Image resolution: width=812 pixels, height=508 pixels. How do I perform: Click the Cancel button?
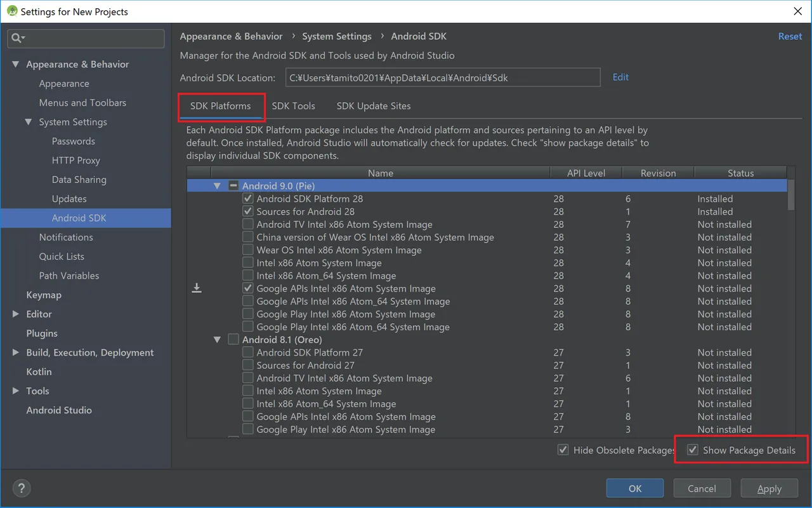point(702,488)
